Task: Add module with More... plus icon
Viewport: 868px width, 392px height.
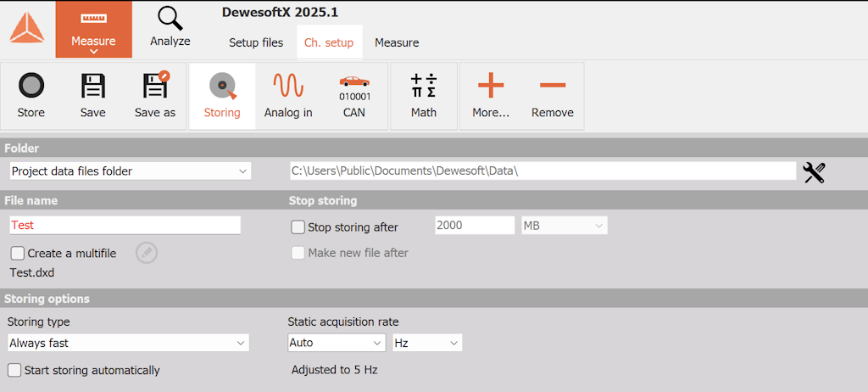Action: click(491, 97)
